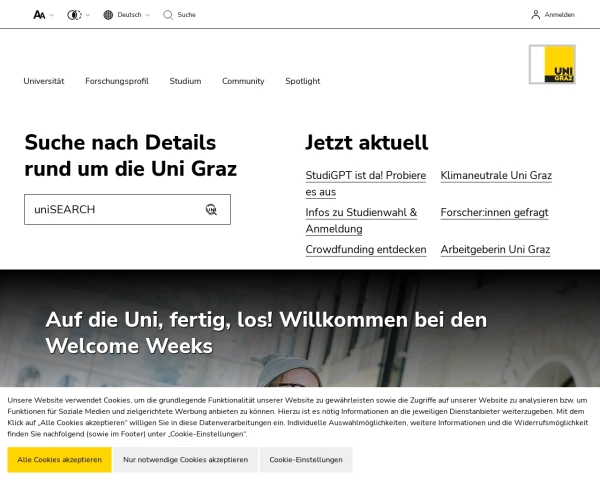This screenshot has width=600, height=480.
Task: Click the Anmelden login link
Action: [x=559, y=15]
